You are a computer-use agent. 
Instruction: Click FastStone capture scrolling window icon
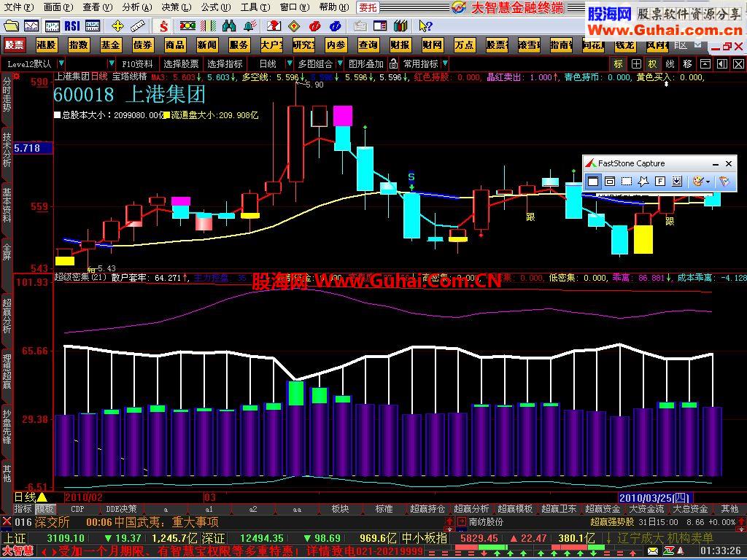pos(676,182)
